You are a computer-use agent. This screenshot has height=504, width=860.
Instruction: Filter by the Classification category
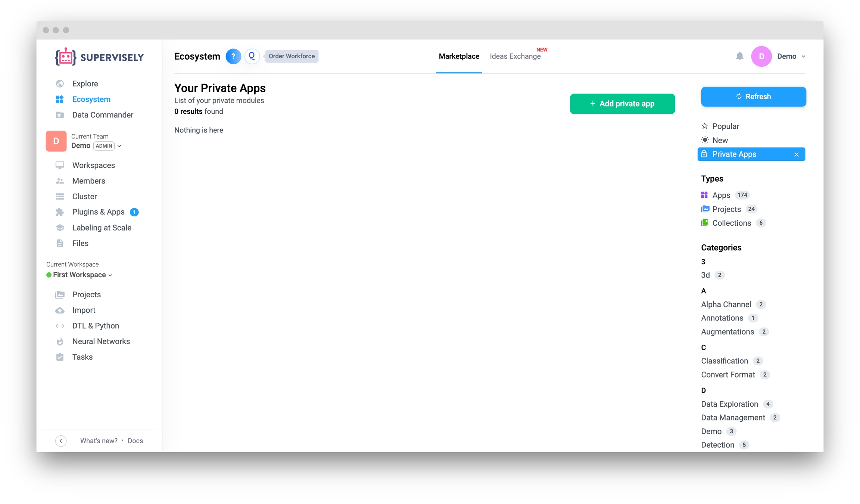click(x=725, y=361)
